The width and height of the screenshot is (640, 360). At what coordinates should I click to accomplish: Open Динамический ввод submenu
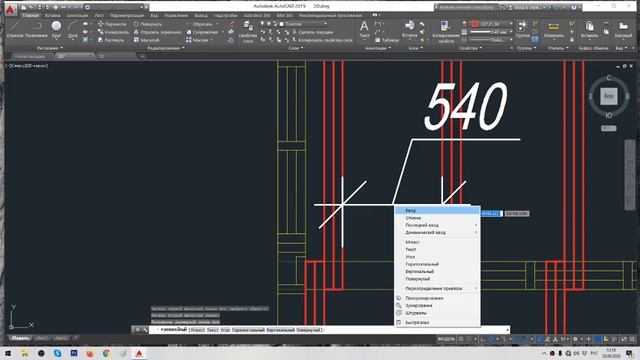tap(437, 233)
